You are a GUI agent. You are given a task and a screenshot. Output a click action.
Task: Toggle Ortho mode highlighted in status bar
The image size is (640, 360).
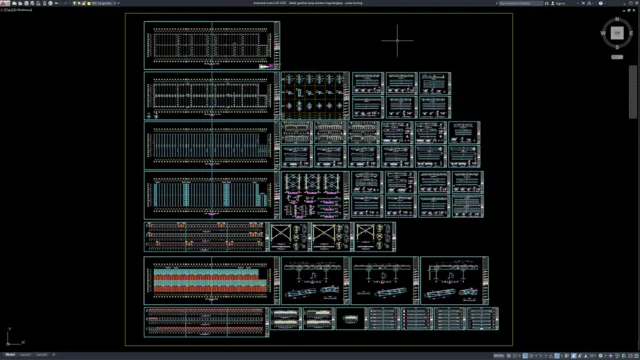[x=525, y=356]
